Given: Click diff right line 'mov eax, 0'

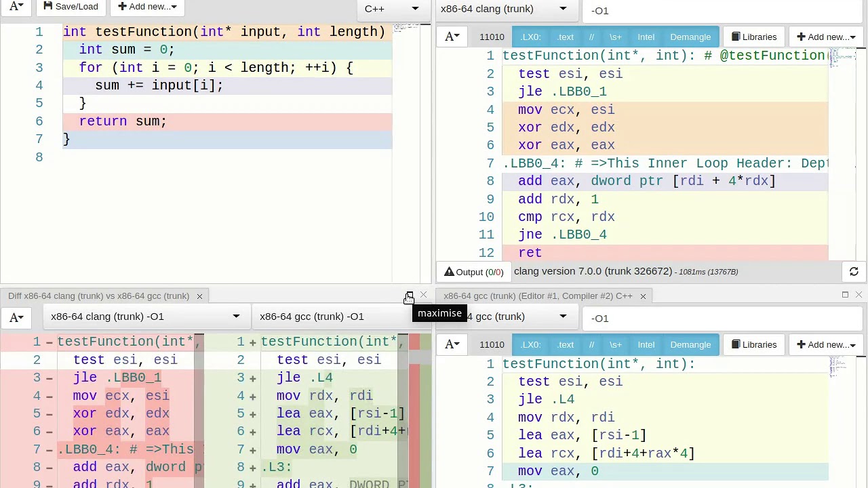Looking at the screenshot, I should (x=316, y=449).
